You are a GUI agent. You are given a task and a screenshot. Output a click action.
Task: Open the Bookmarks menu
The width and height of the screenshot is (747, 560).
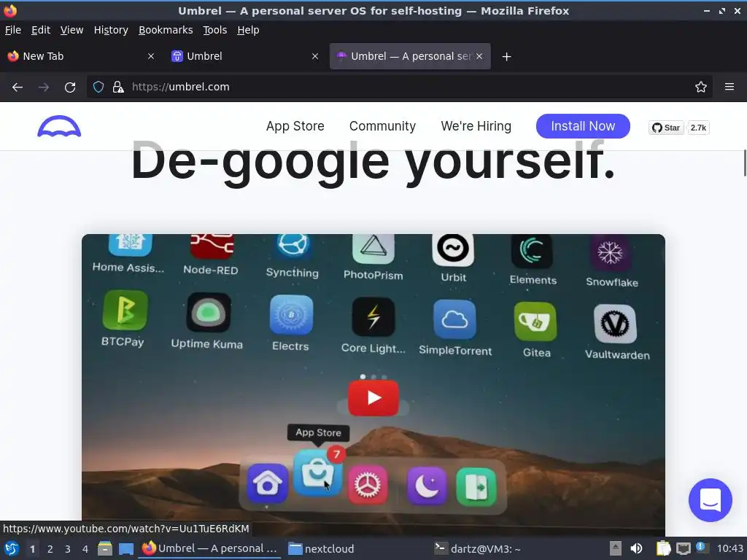[x=166, y=30]
